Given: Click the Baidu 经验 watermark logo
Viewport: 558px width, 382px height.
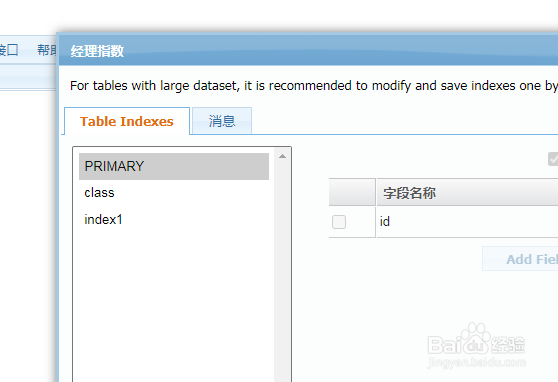Looking at the screenshot, I should [476, 340].
